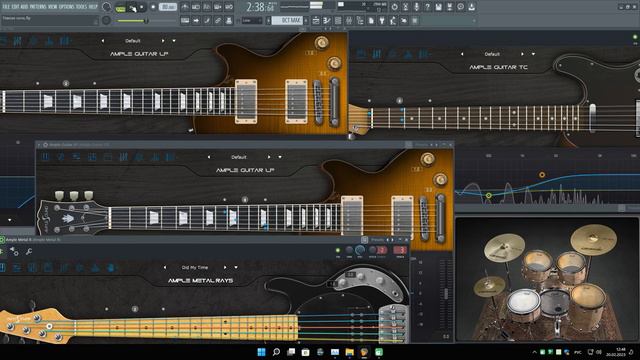Turn the upper knob on middle LP guitar body
The height and width of the screenshot is (360, 640).
(428, 159)
